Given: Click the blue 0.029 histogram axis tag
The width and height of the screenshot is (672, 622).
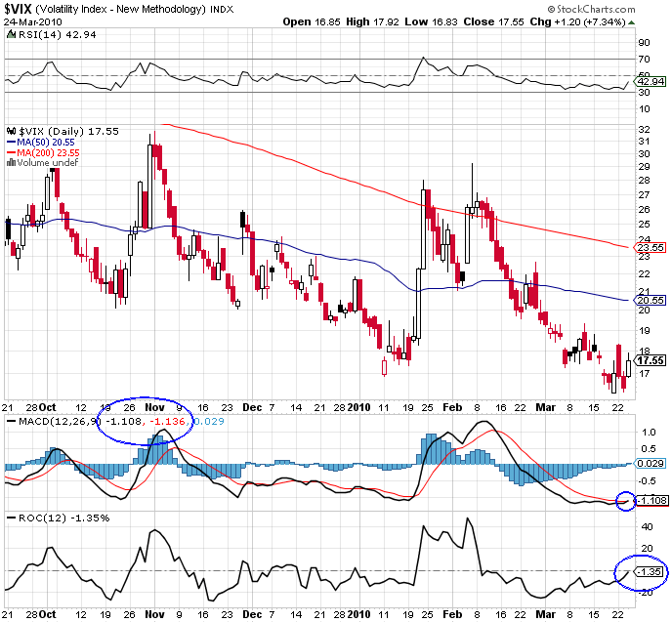Looking at the screenshot, I should tap(649, 464).
